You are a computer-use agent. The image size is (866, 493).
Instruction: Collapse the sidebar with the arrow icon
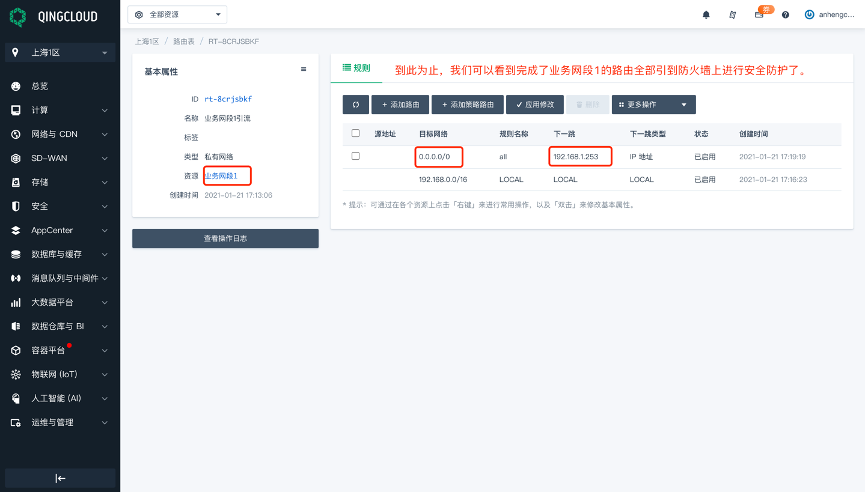(60, 478)
